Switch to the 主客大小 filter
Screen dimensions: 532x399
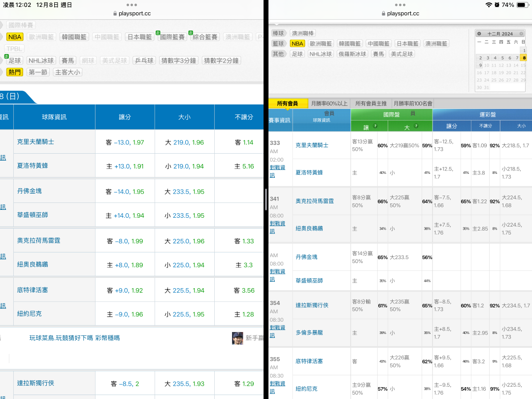point(68,72)
